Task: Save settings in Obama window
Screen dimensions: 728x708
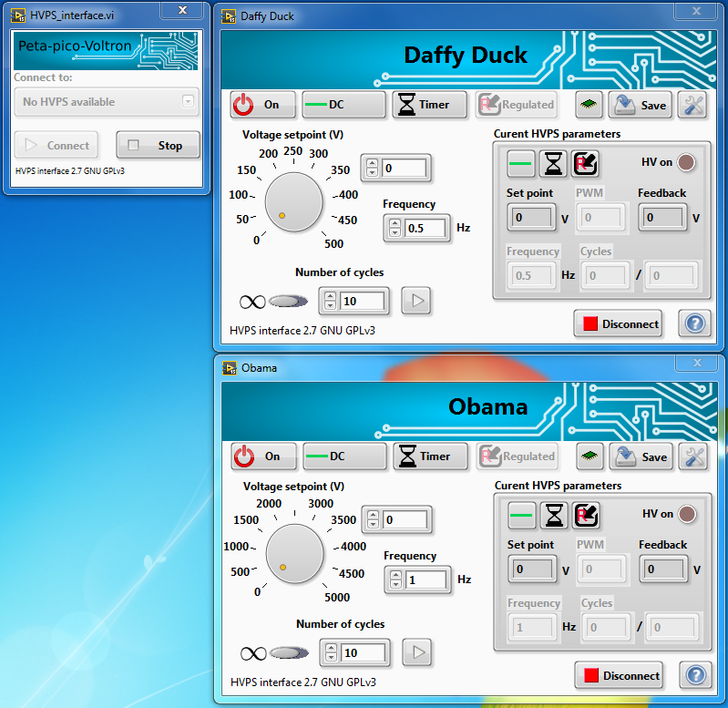Action: pyautogui.click(x=641, y=457)
